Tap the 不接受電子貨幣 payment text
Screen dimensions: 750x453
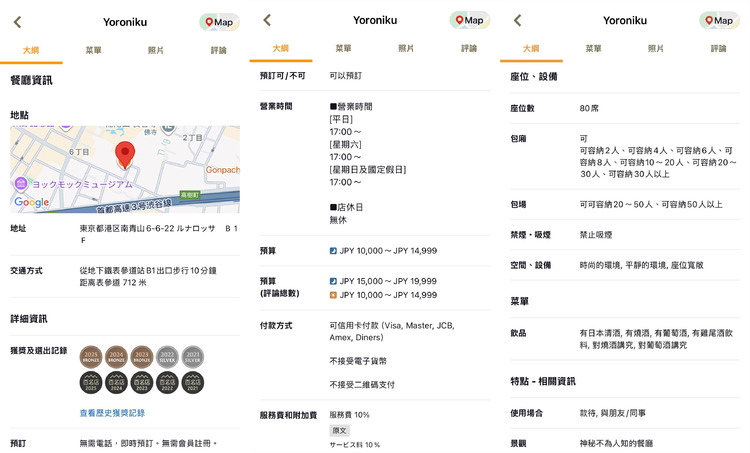pos(358,361)
